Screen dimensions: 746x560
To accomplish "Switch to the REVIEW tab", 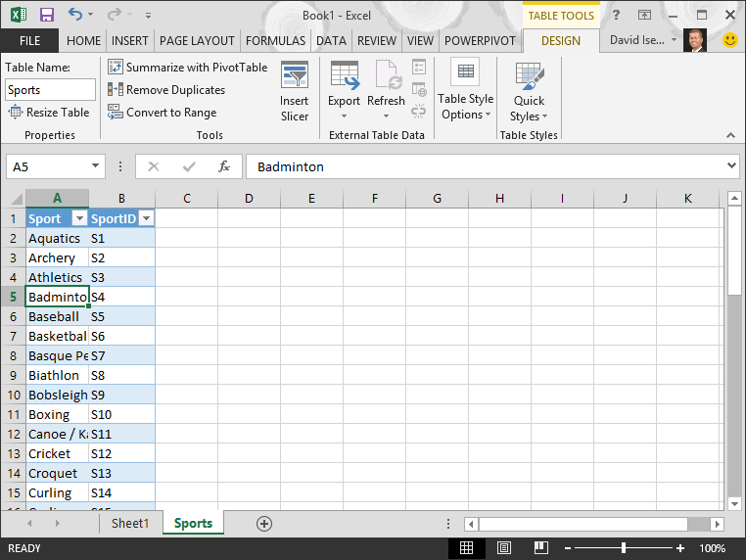I will tap(377, 41).
